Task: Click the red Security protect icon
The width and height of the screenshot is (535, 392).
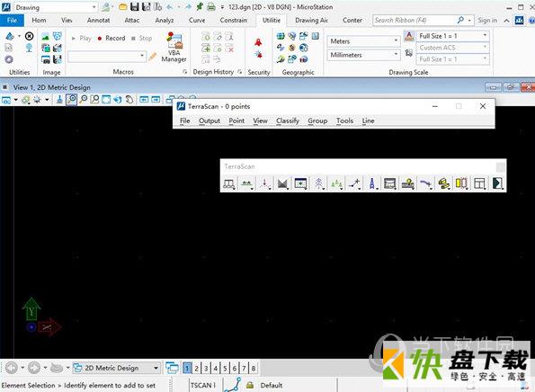Action: [258, 42]
